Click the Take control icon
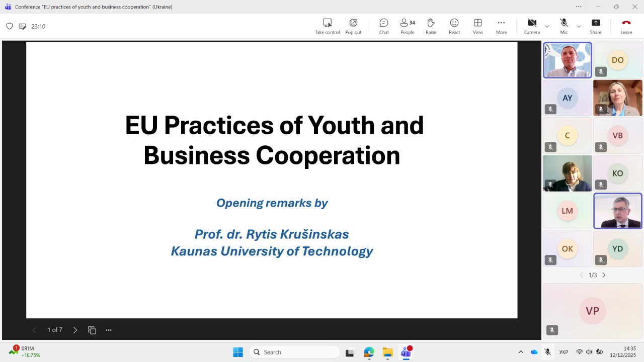Viewport: 644px width, 362px height. [327, 26]
